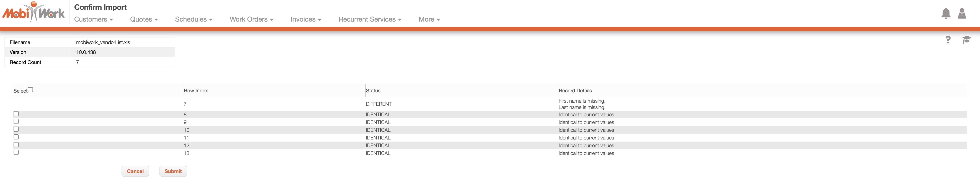Toggle the Select all checkbox in header
Viewport: 980px width, 188px height.
[x=31, y=90]
